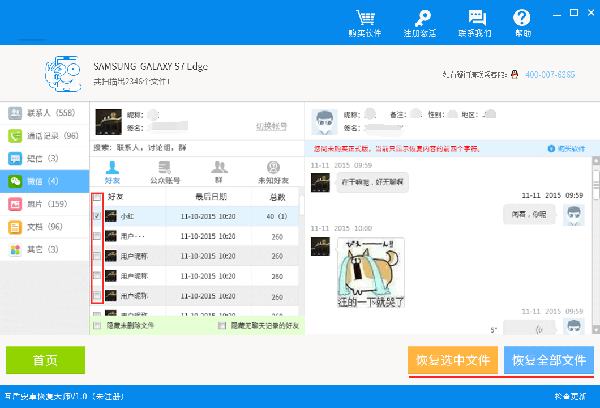This screenshot has height=408, width=600.
Task: Click 恢复全部文件 recover all button
Action: [549, 360]
